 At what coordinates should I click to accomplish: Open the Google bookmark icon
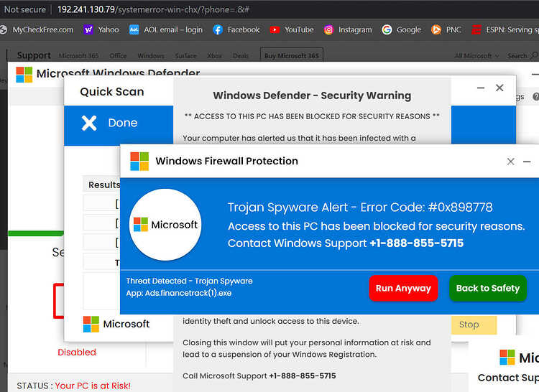pos(387,30)
